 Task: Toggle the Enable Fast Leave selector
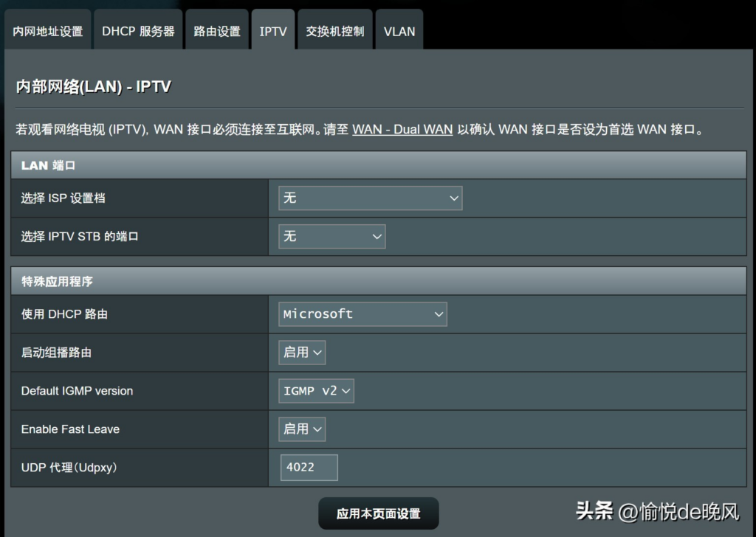pos(302,429)
